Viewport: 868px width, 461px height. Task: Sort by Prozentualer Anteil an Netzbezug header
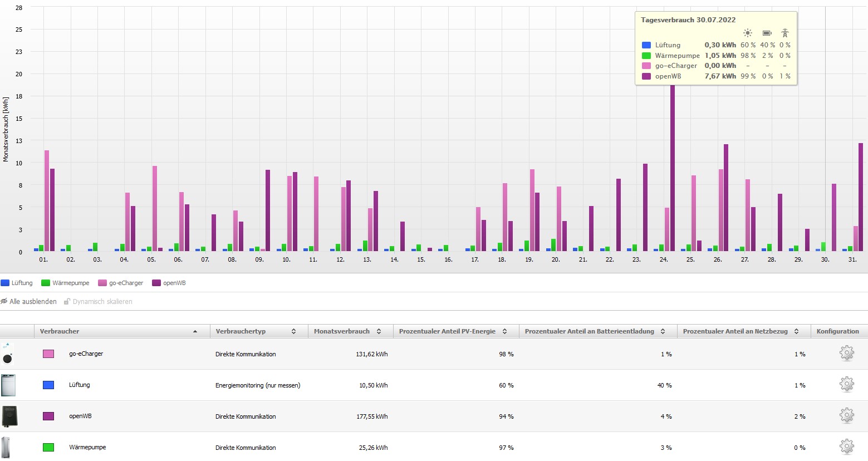coord(735,331)
